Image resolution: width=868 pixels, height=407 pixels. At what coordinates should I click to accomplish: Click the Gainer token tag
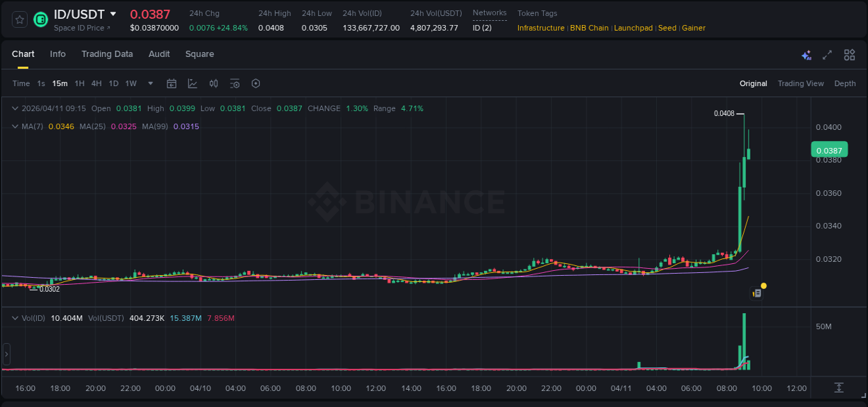[694, 28]
